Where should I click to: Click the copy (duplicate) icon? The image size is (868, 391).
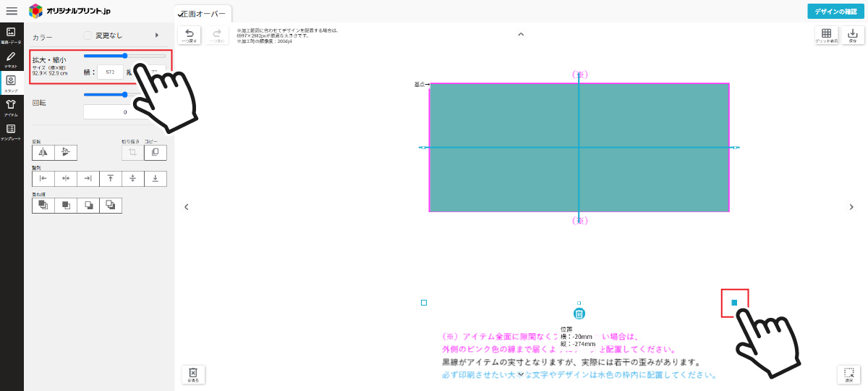pos(155,152)
